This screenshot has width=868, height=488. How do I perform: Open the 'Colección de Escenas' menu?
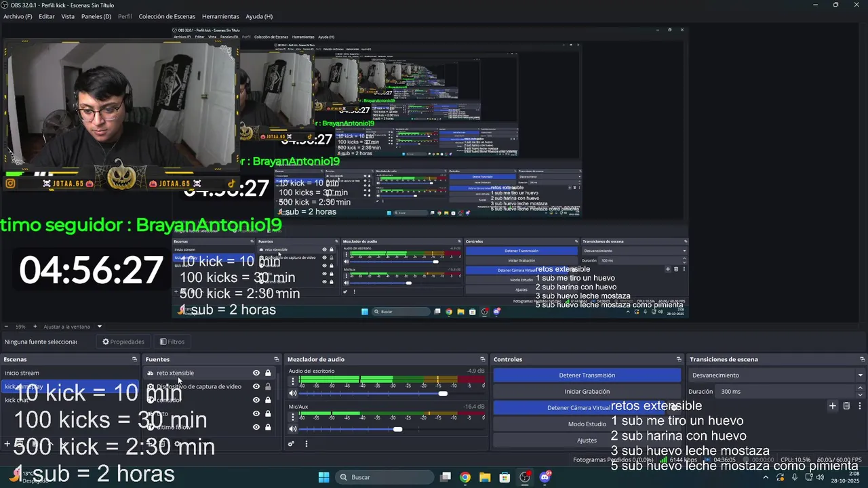pyautogui.click(x=167, y=16)
